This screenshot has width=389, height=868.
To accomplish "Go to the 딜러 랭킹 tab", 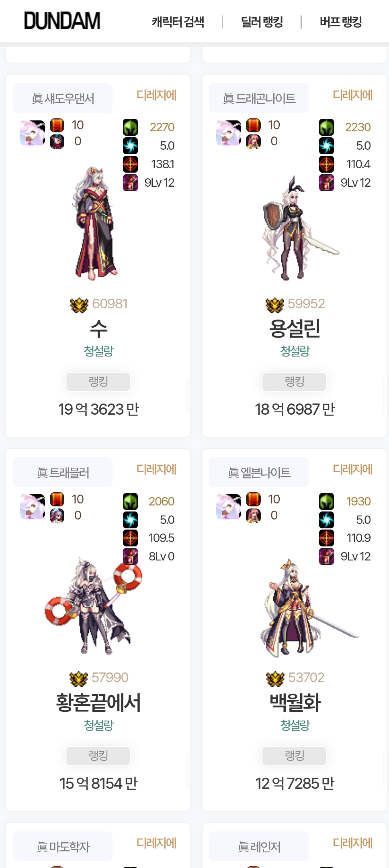I will 262,22.
